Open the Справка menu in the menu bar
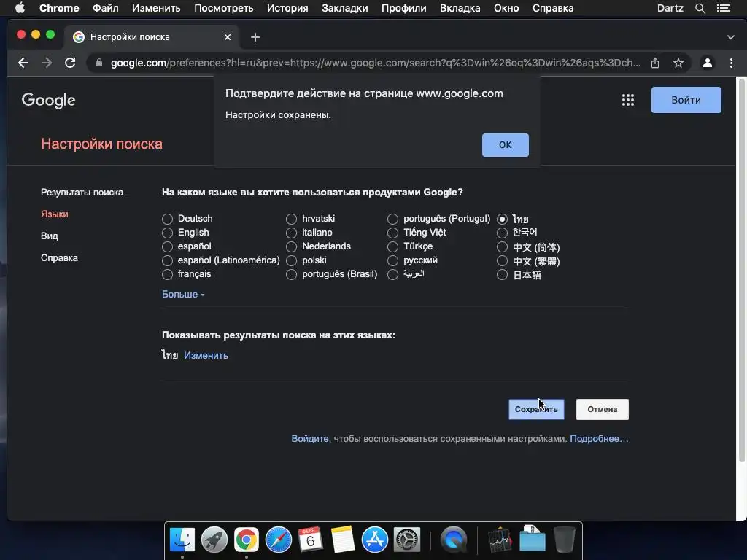Viewport: 747px width, 560px height. pos(553,8)
